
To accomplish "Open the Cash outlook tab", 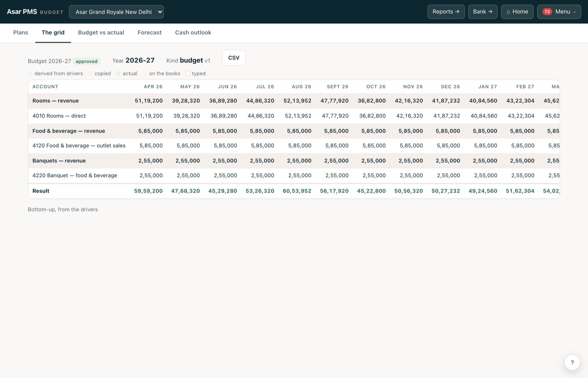I will tap(193, 32).
